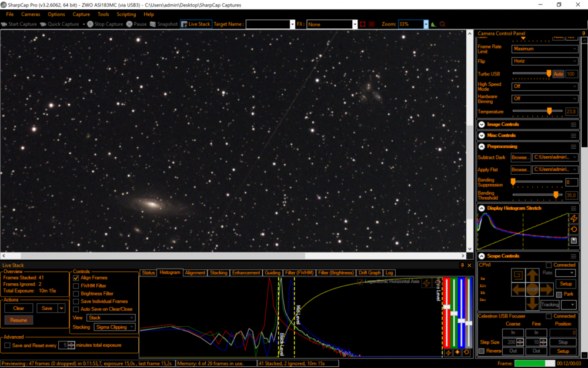Click the round scope STOP button
588x368 pixels.
(532, 290)
